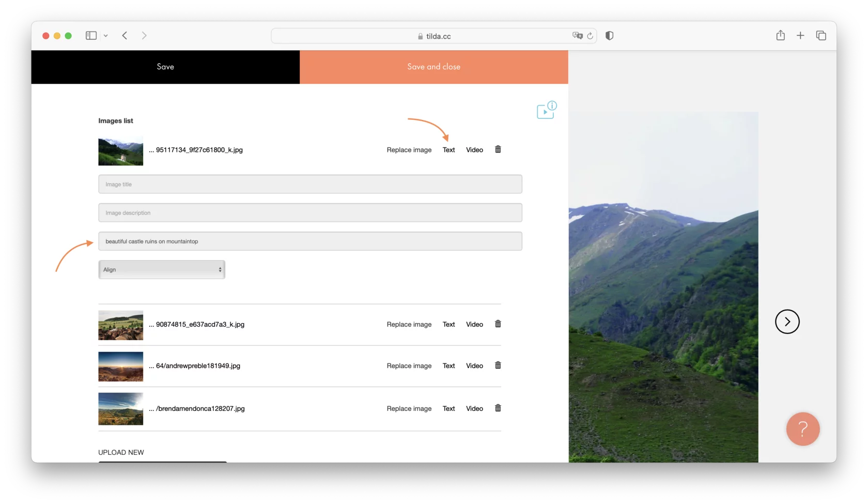Add Video to 64/andrewpreble181949.jpg entry
This screenshot has height=504, width=868.
click(474, 365)
